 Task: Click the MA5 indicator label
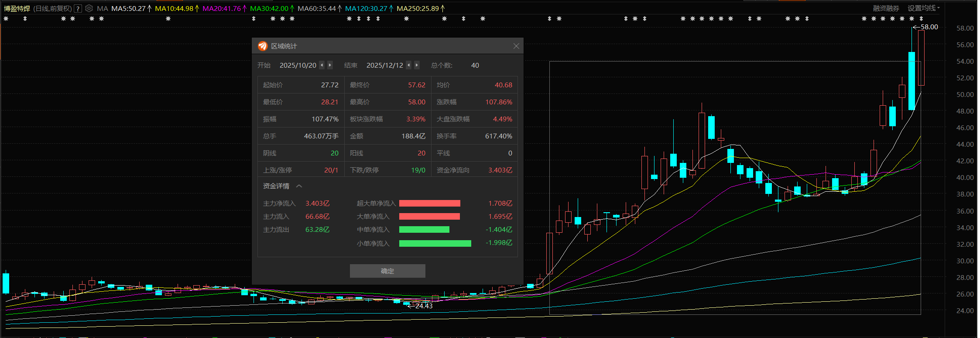click(x=128, y=8)
